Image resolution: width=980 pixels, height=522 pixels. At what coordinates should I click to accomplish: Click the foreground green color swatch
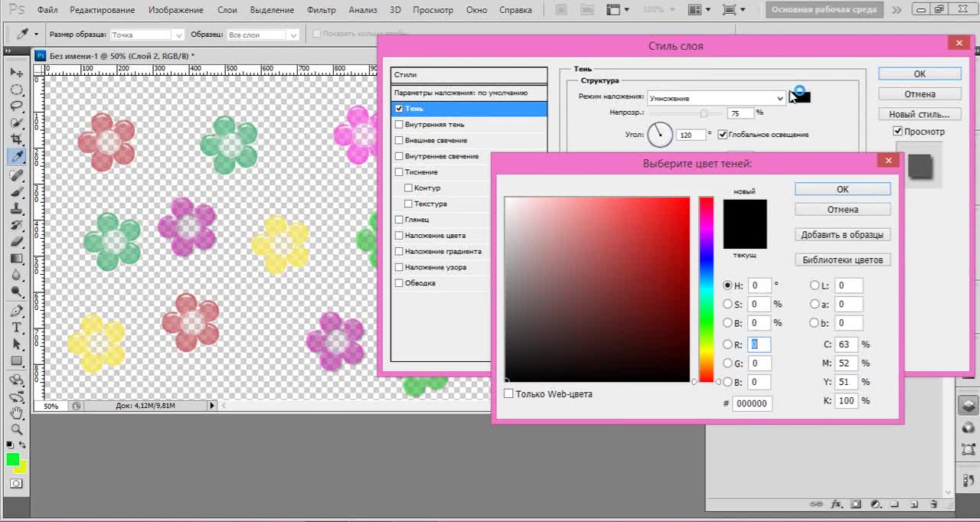13,459
